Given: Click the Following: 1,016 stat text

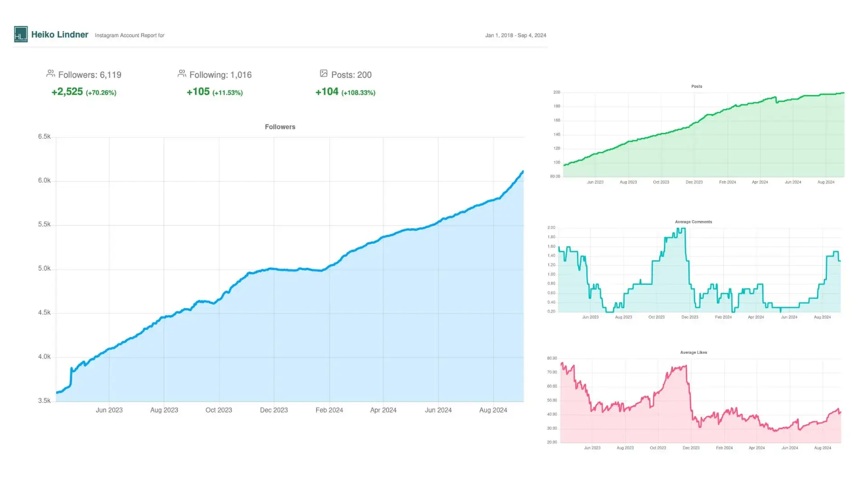Looking at the screenshot, I should 220,75.
